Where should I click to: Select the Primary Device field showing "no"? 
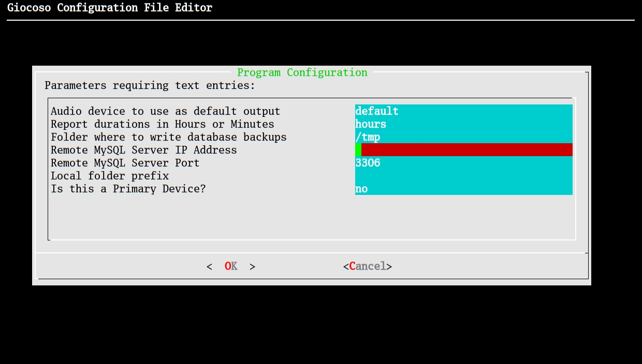click(x=463, y=189)
